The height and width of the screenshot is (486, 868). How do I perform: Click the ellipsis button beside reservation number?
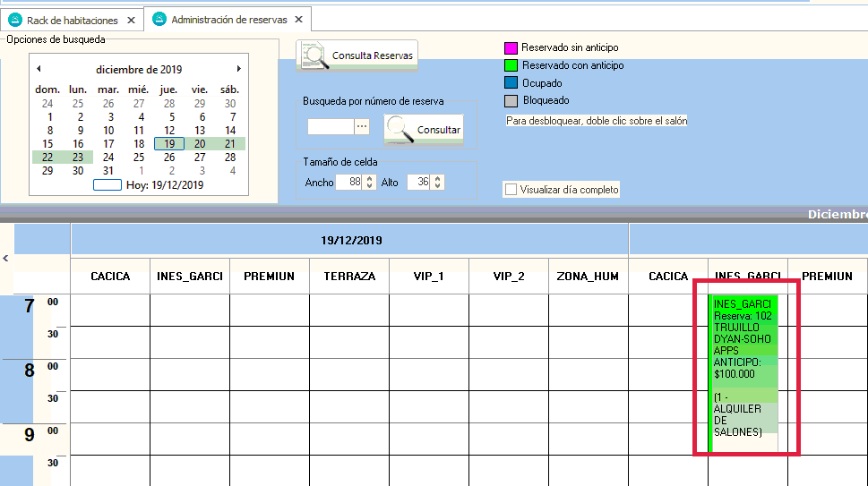tap(362, 127)
